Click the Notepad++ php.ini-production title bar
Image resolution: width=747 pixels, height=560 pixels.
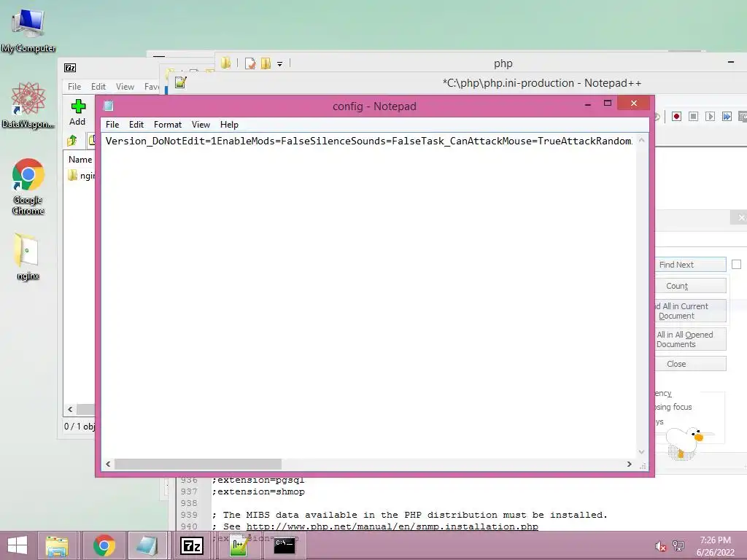pyautogui.click(x=542, y=83)
